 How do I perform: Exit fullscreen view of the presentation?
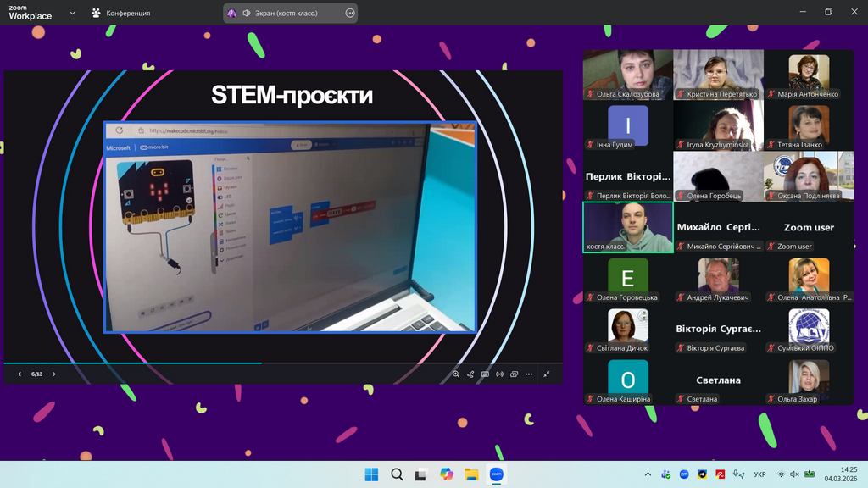coord(547,374)
